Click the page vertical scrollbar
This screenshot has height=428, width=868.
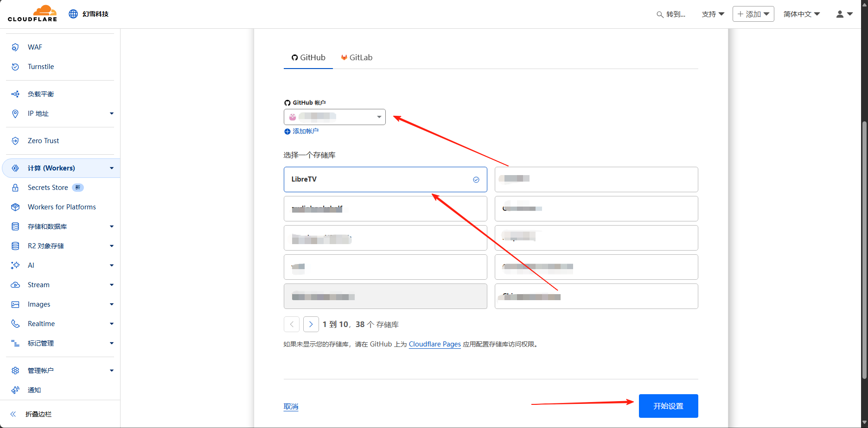[864, 250]
